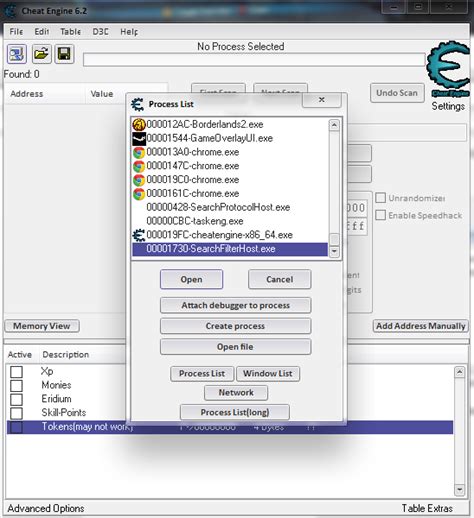Image resolution: width=474 pixels, height=518 pixels.
Task: Click address table scroll down arrow
Action: coord(460,490)
